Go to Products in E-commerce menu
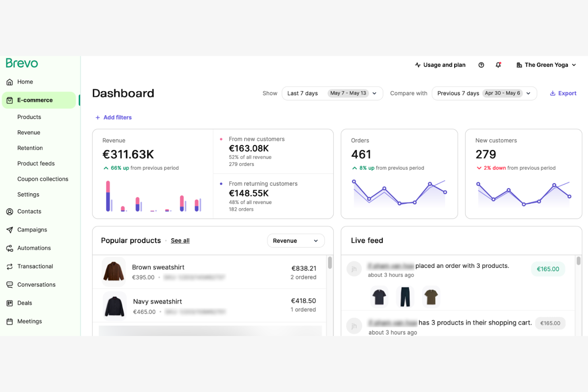Image resolution: width=588 pixels, height=392 pixels. click(x=29, y=117)
